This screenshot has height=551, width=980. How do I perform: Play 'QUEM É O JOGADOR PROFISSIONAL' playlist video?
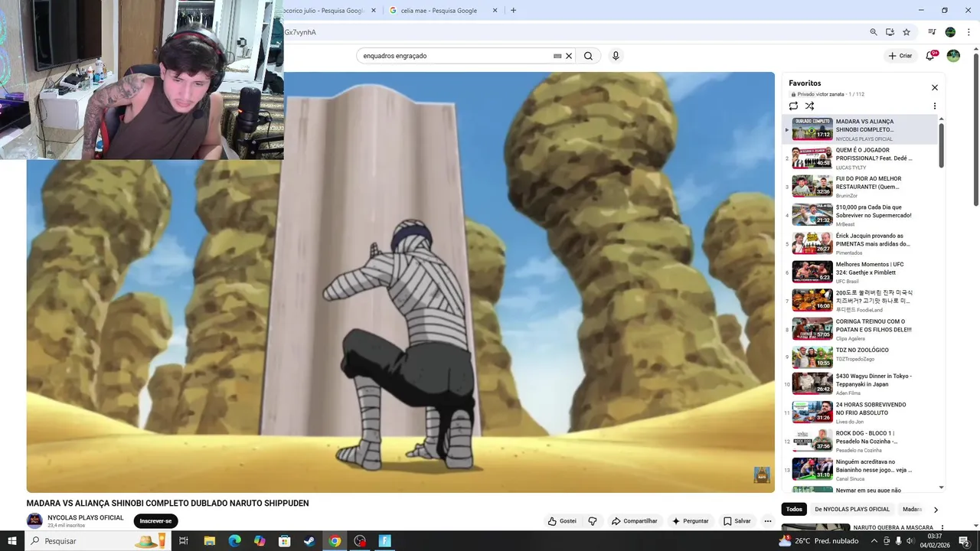pos(860,158)
